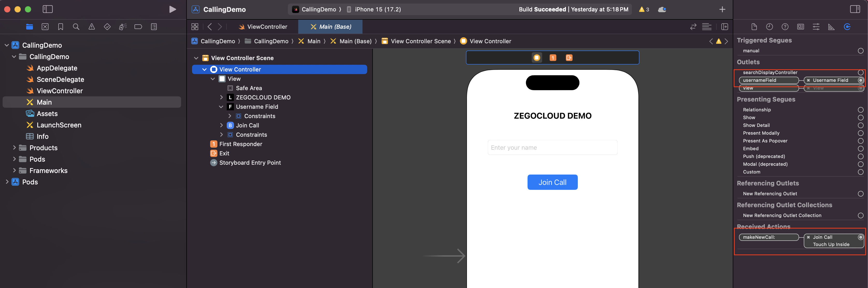The height and width of the screenshot is (288, 868).
Task: Expand the Pods folder group
Action: click(x=14, y=159)
